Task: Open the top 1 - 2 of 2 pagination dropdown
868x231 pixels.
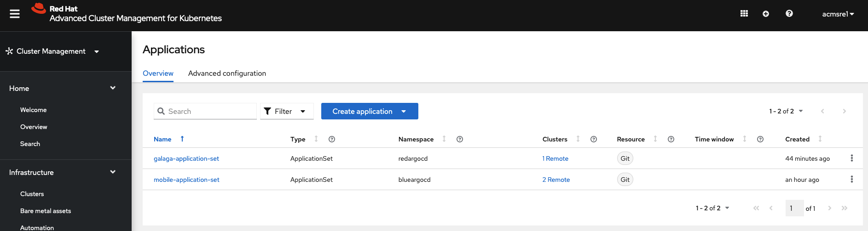Action: [x=786, y=111]
